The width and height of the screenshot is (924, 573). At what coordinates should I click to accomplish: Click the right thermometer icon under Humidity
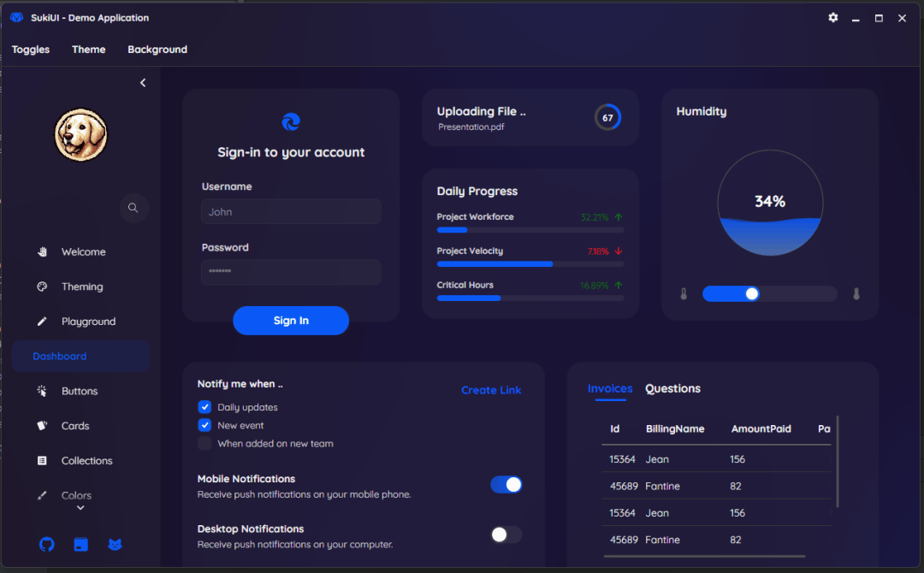click(856, 294)
